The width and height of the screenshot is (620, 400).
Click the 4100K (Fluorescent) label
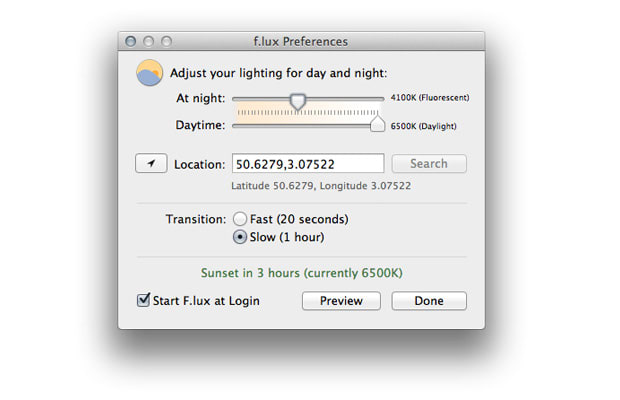click(430, 98)
